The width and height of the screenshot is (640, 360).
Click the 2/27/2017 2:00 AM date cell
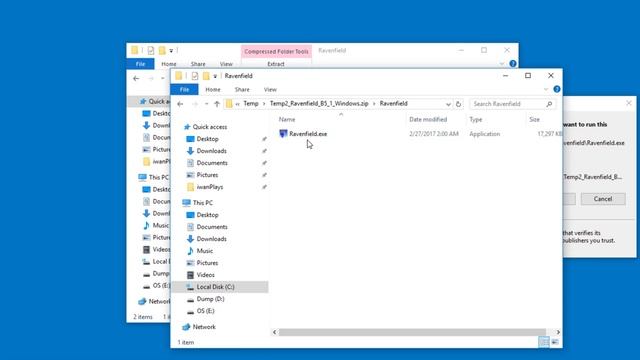[x=433, y=134]
